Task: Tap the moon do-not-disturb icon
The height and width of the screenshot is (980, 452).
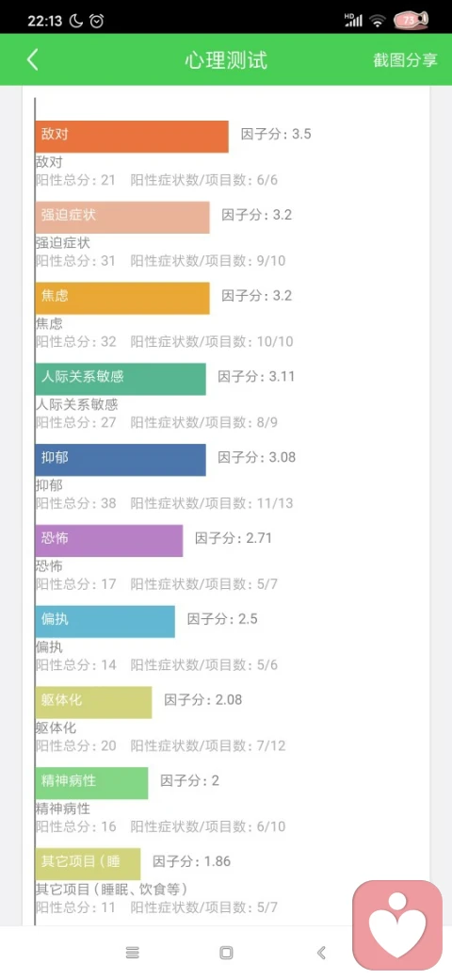Action: pyautogui.click(x=76, y=22)
